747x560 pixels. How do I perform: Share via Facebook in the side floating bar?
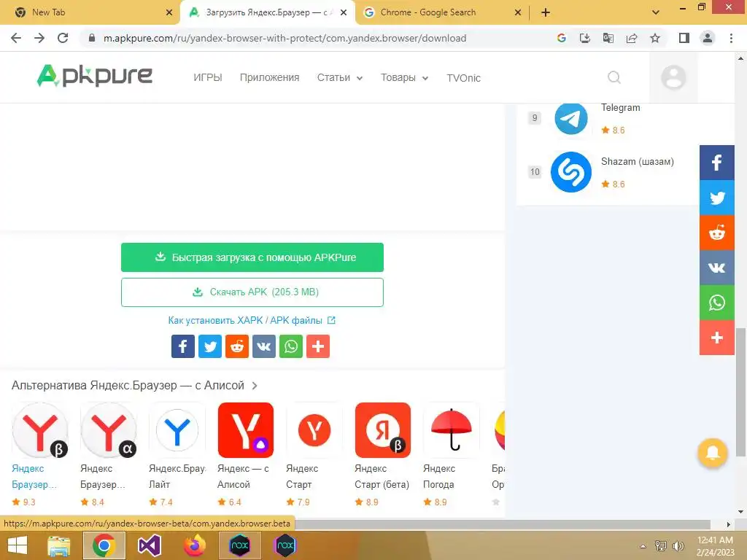tap(716, 163)
